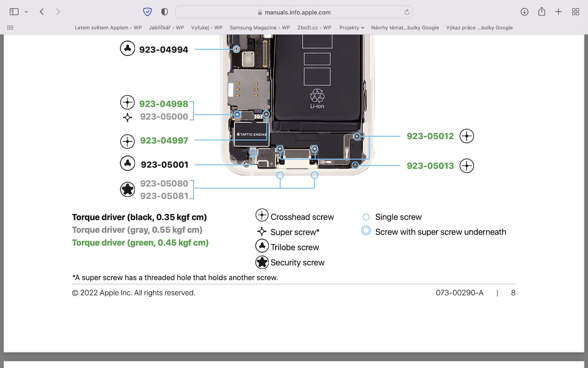Viewport: 588px width, 368px height.
Task: Go back to the previous page
Action: [42, 12]
